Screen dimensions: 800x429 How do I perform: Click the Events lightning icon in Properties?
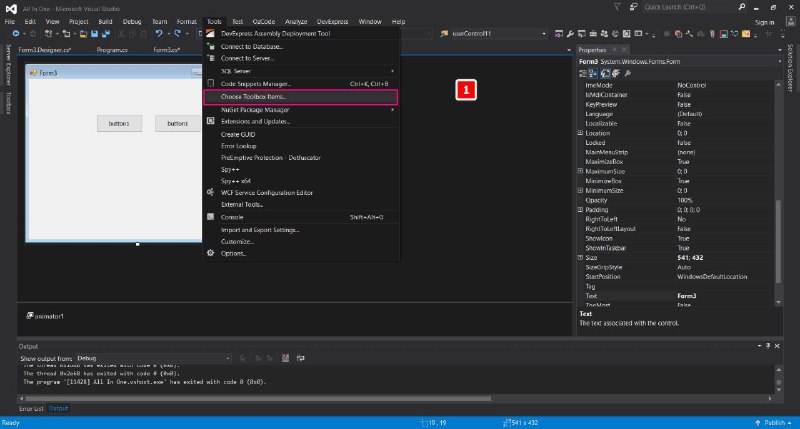[x=616, y=73]
